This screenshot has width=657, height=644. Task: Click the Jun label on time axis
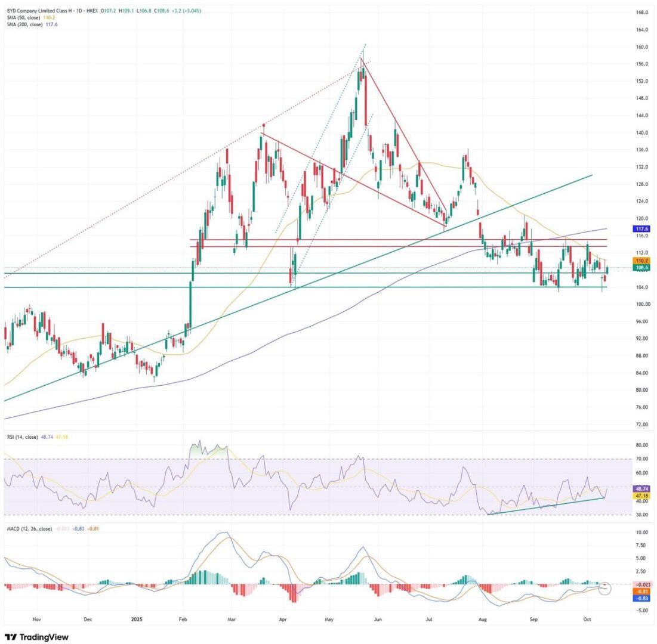tap(378, 620)
